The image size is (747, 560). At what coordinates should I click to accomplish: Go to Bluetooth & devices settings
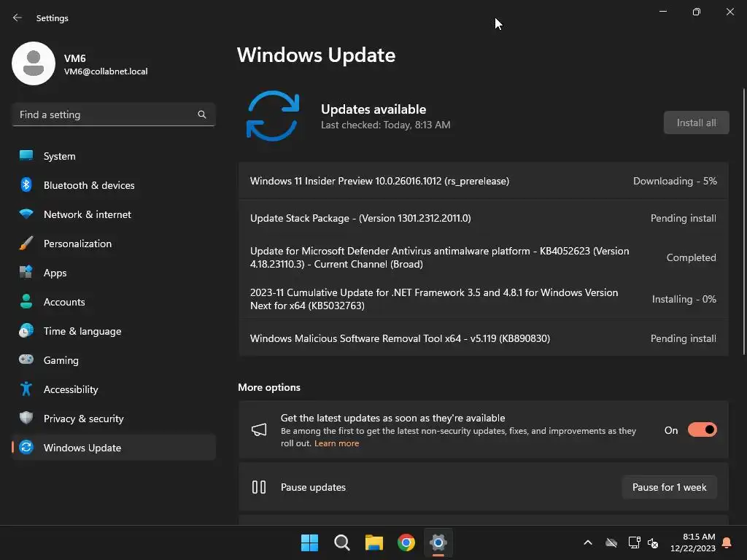pos(114,184)
